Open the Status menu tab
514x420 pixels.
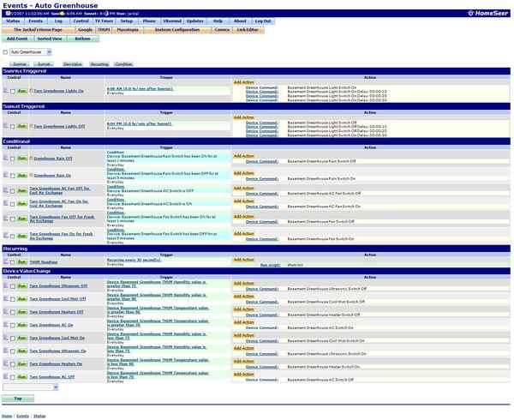[13, 21]
